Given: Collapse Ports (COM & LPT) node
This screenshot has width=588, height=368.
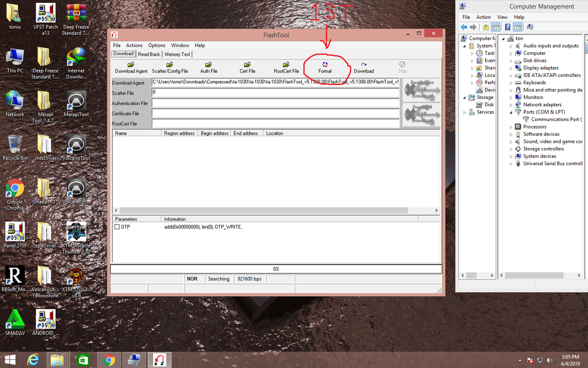Looking at the screenshot, I should [511, 112].
